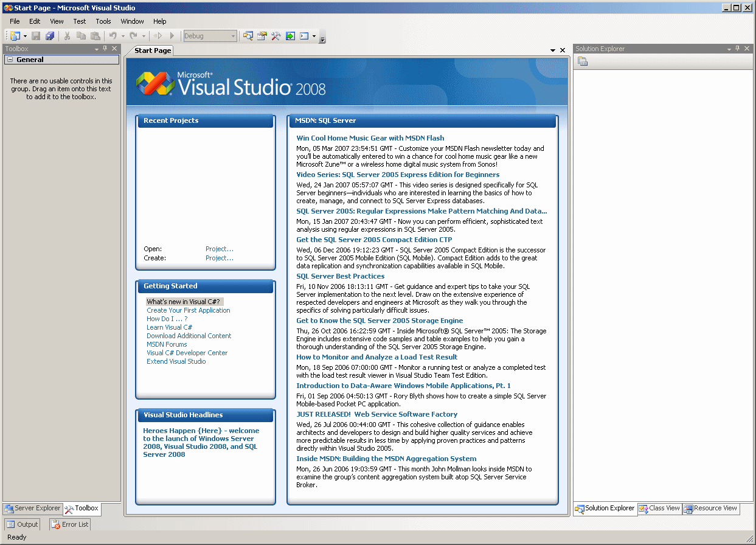
Task: Click the Properties icon inside Solution Explorer
Action: point(583,61)
